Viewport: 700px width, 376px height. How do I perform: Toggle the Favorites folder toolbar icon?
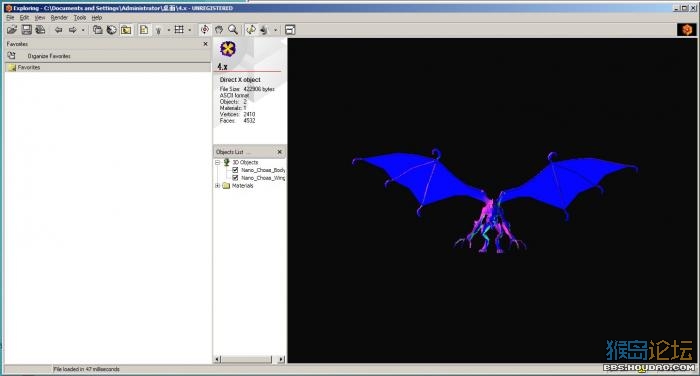[126, 30]
